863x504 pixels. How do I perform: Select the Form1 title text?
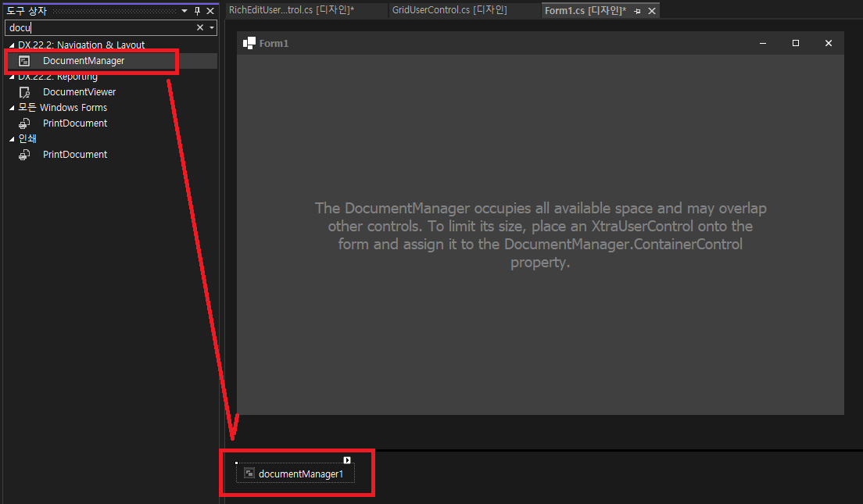coord(274,44)
